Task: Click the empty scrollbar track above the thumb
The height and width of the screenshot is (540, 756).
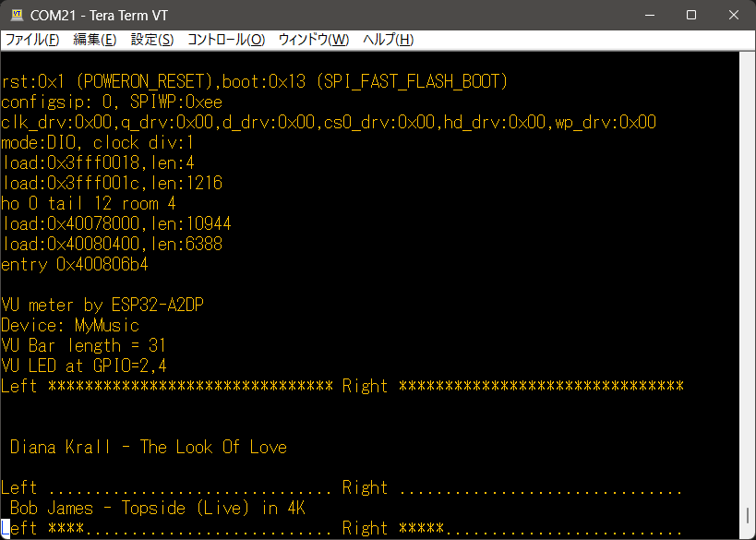Action: tap(748, 277)
